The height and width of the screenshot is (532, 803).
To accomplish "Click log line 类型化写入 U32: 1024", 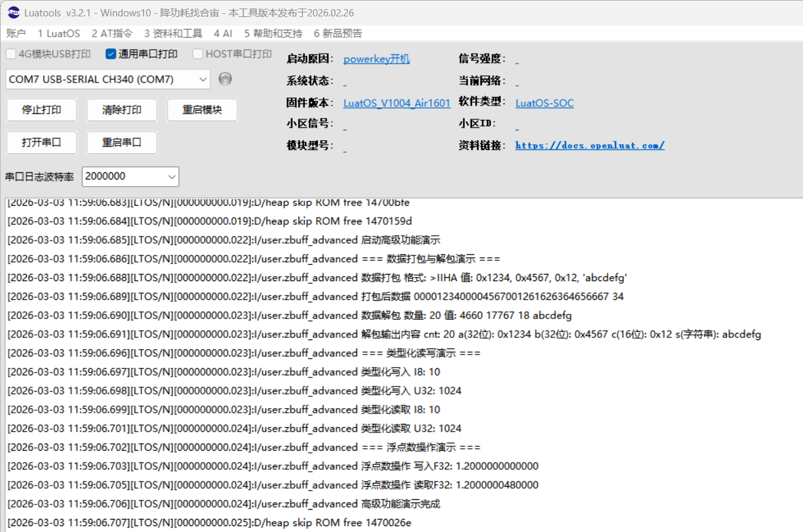I will (235, 391).
